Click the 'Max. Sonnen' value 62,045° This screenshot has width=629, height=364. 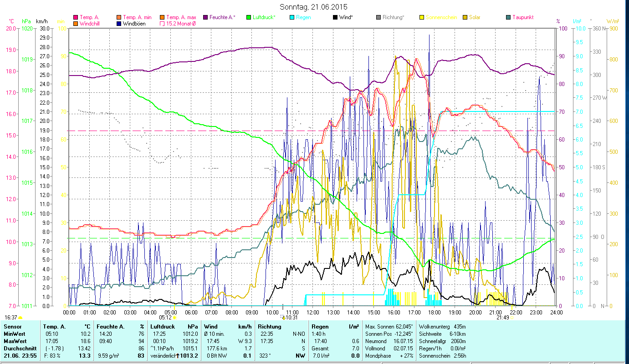coord(404,327)
